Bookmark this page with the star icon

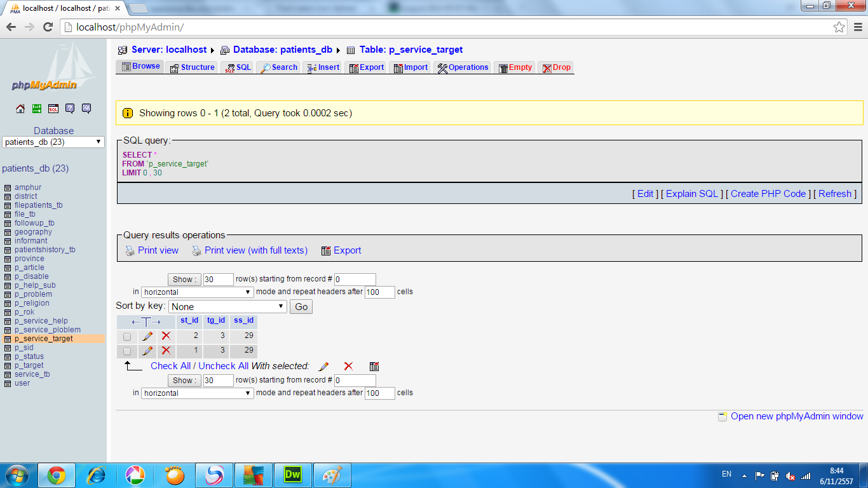coord(839,27)
